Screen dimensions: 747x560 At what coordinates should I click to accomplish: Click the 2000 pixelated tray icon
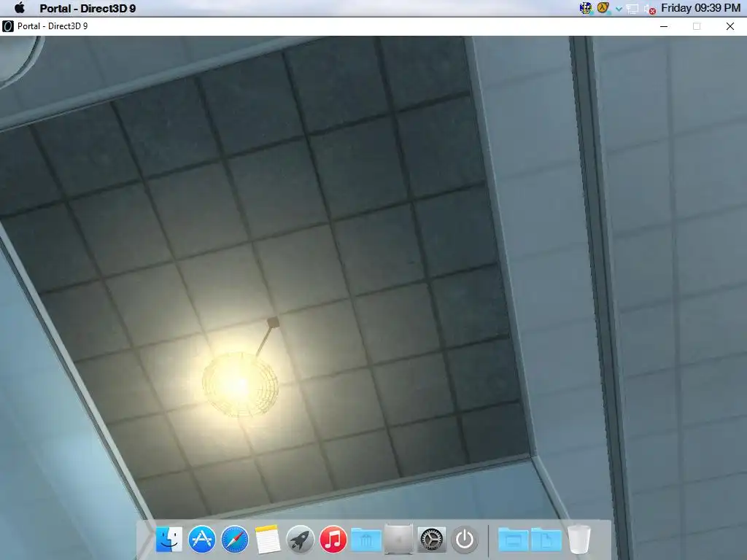[x=586, y=8]
